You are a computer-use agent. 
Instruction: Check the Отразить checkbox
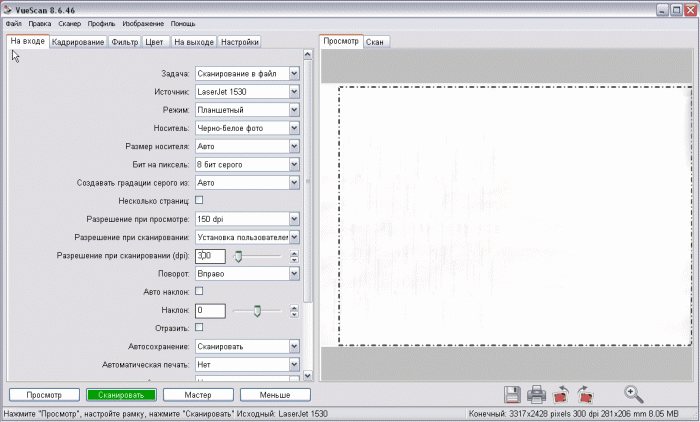click(x=198, y=327)
